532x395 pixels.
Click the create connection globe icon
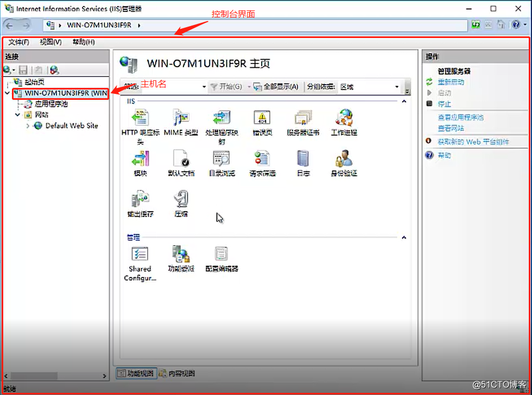(7, 70)
